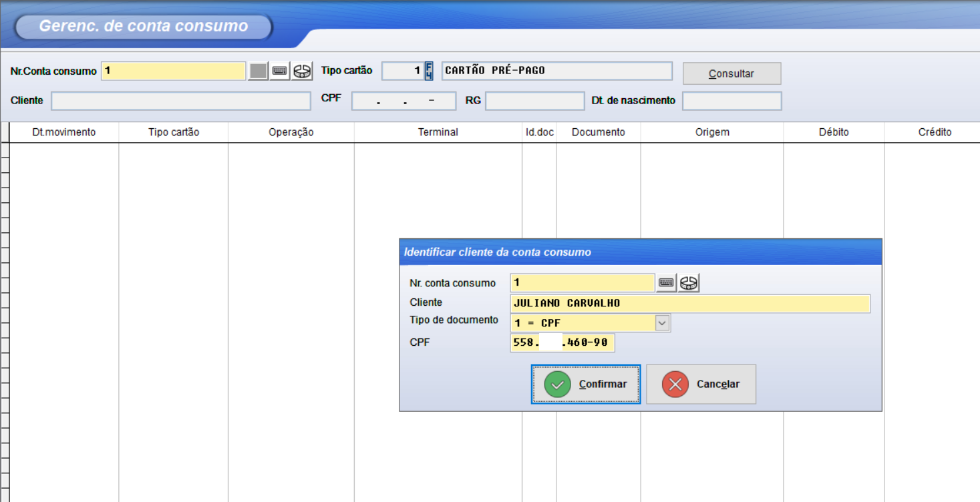
Task: Click the Dt.movimento column header
Action: coord(64,132)
